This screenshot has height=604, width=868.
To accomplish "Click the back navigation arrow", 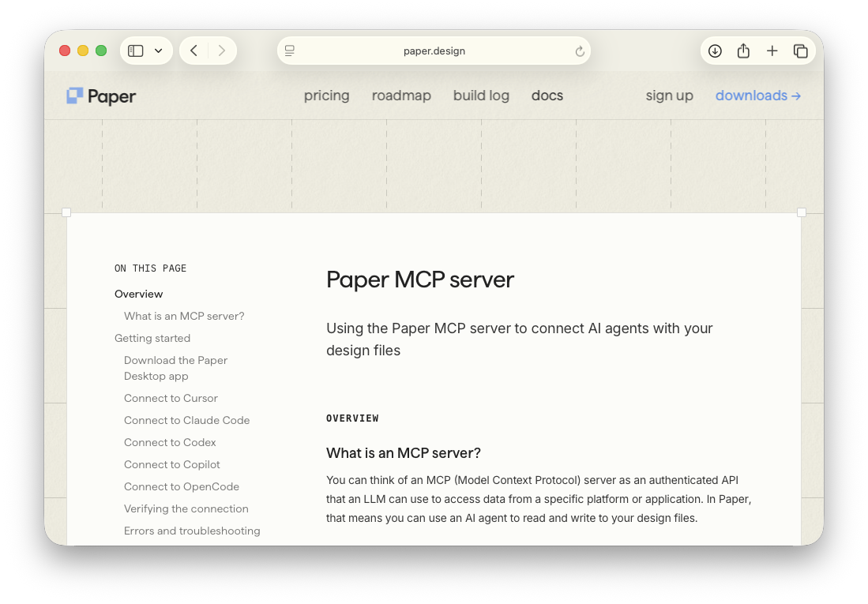I will pyautogui.click(x=194, y=50).
